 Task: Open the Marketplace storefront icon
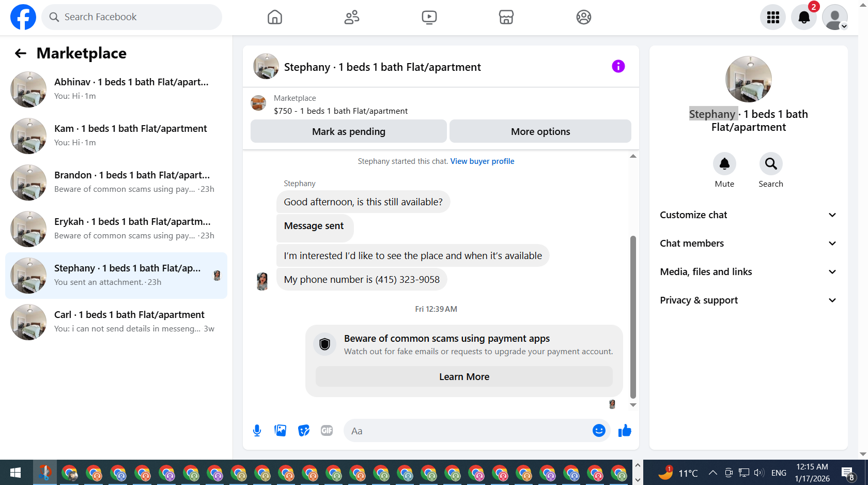click(506, 17)
